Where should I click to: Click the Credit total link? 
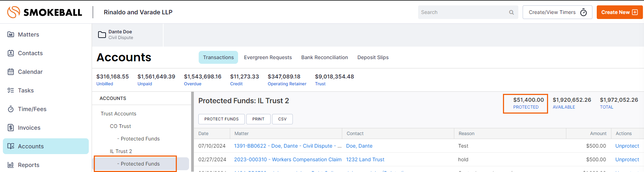236,84
